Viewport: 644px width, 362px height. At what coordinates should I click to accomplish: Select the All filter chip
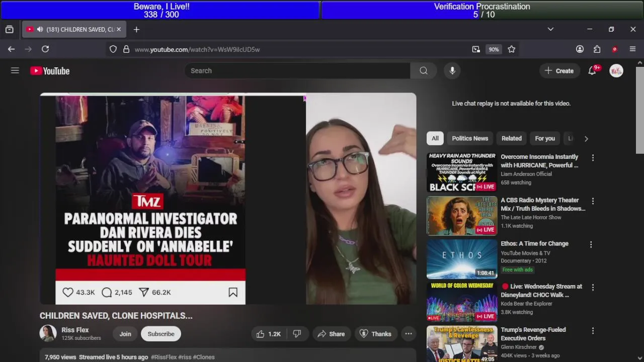[435, 138]
